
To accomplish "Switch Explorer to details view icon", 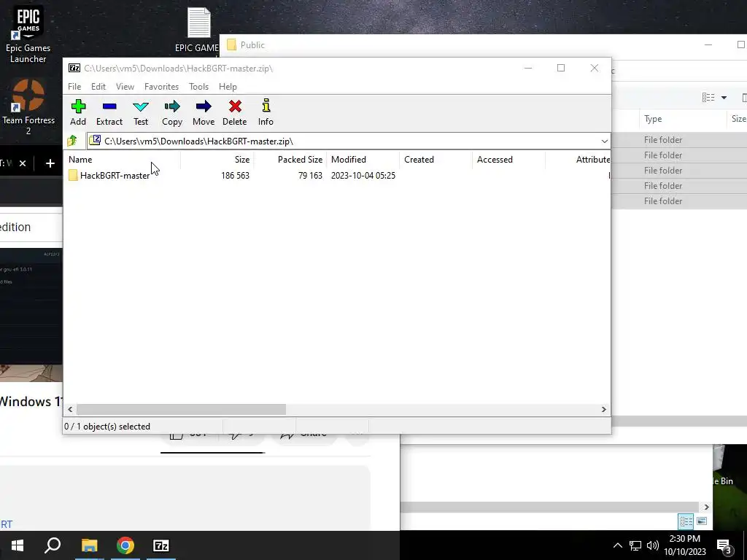I will [686, 521].
